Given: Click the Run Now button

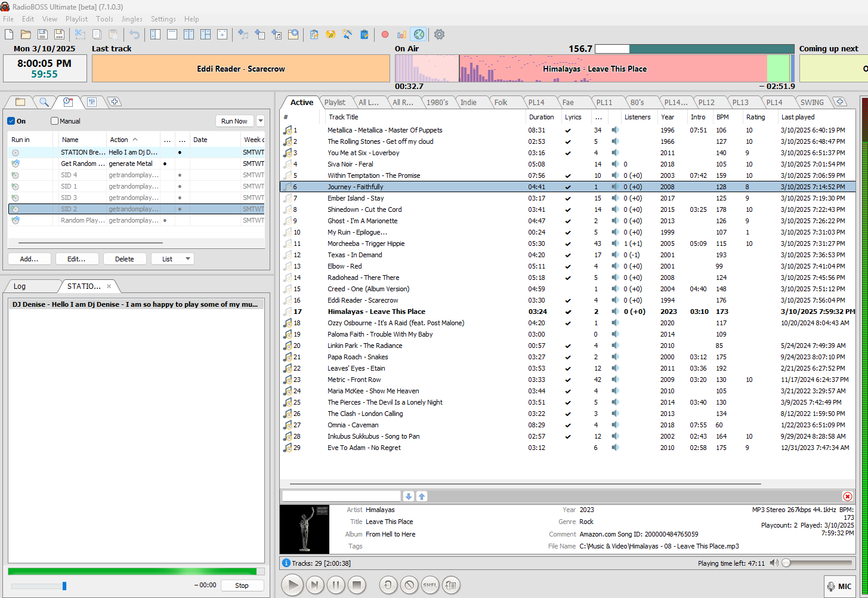Looking at the screenshot, I should [234, 121].
